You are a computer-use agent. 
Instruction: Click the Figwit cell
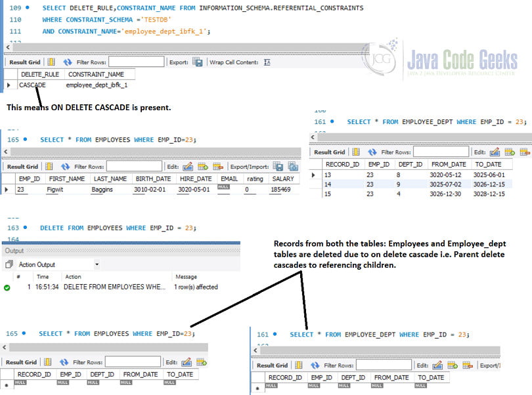[x=55, y=189]
